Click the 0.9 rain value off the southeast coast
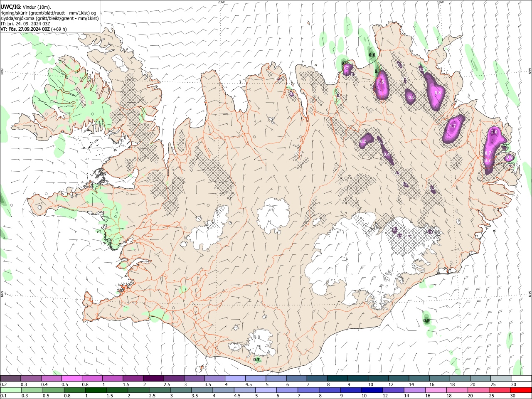The height and width of the screenshot is (399, 532). [x=426, y=320]
